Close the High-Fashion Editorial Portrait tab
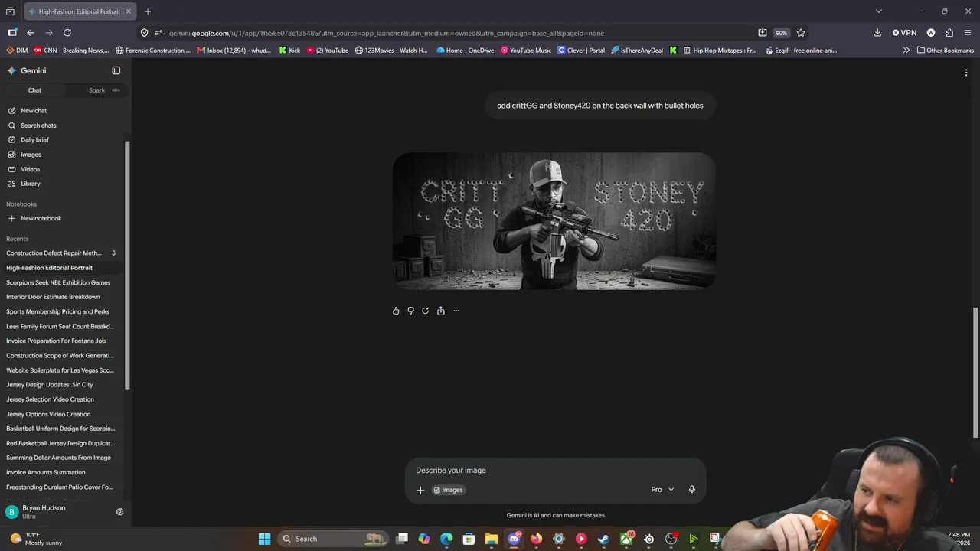Viewport: 980px width, 551px height. click(x=129, y=11)
